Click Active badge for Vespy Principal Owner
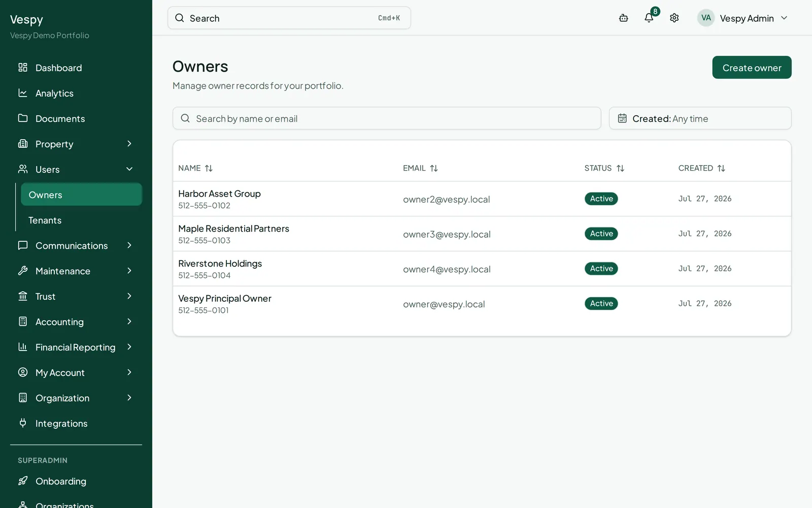 coord(601,303)
